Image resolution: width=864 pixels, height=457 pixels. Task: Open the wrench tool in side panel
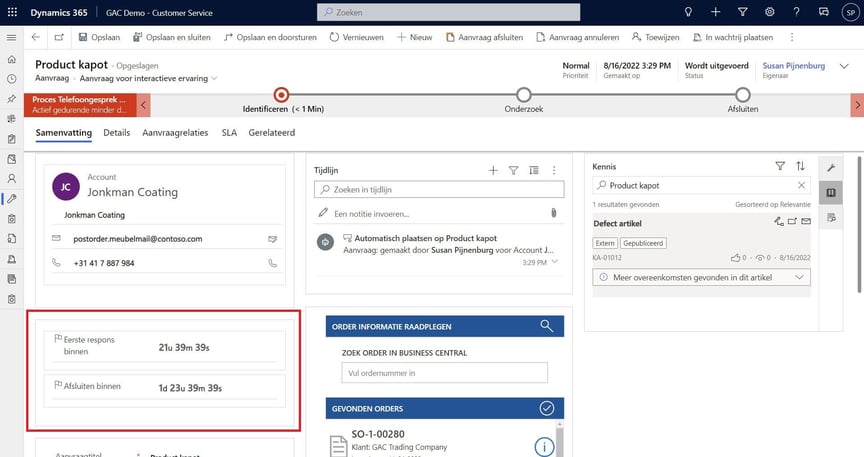831,168
